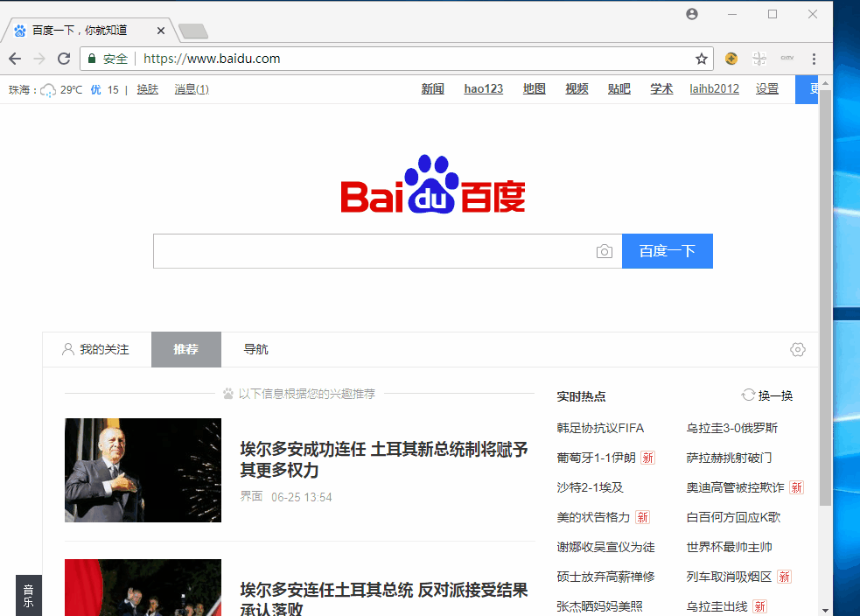
Task: Open Chrome's three-dot menu
Action: (x=814, y=59)
